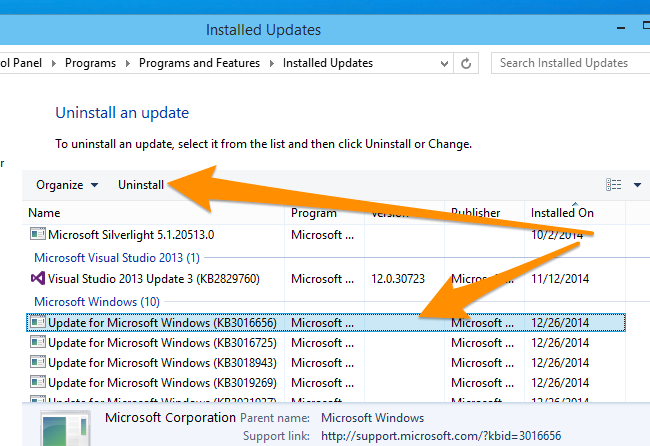Click the Microsoft Corporation details pane thumbnail
Viewport: 650px width, 446px height.
(x=67, y=428)
